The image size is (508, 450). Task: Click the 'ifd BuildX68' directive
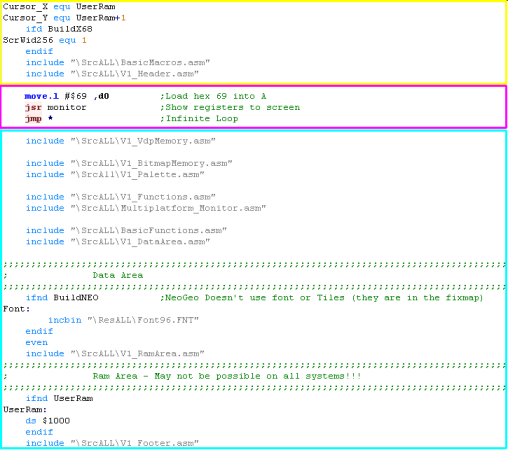click(59, 29)
